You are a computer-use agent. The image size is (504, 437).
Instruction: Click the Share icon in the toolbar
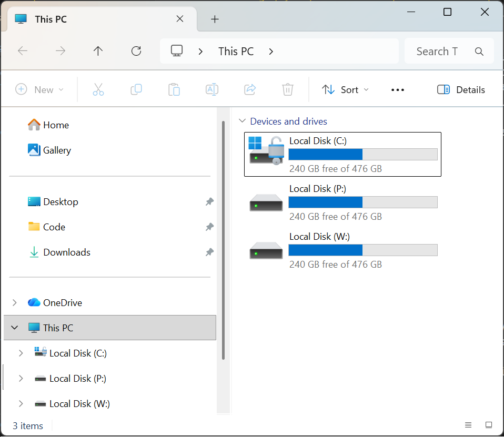pyautogui.click(x=250, y=89)
